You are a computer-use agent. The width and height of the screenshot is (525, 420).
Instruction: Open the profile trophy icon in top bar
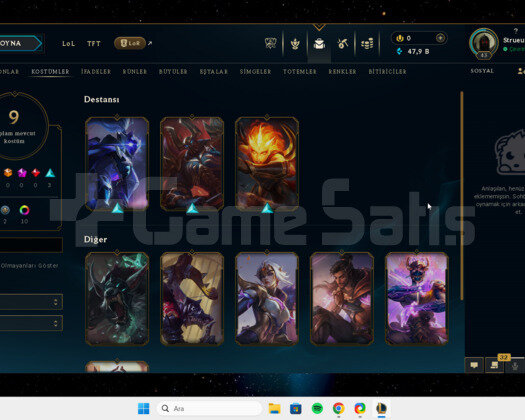295,44
